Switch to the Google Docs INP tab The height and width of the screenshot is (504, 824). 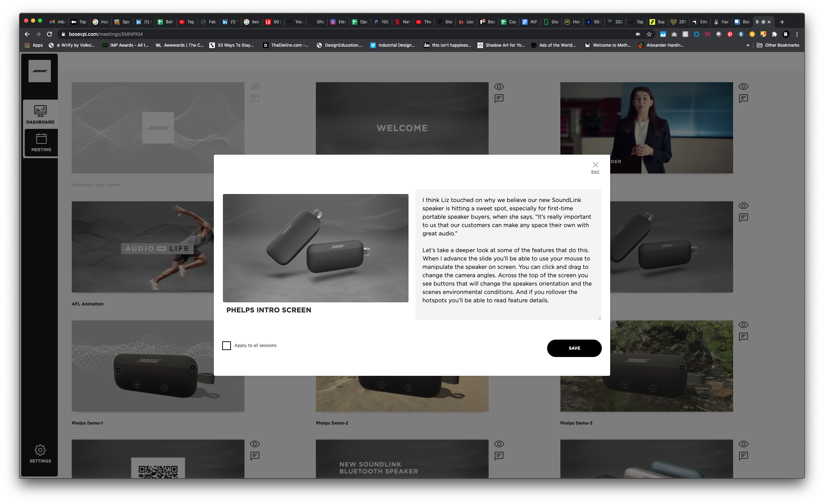pos(530,22)
